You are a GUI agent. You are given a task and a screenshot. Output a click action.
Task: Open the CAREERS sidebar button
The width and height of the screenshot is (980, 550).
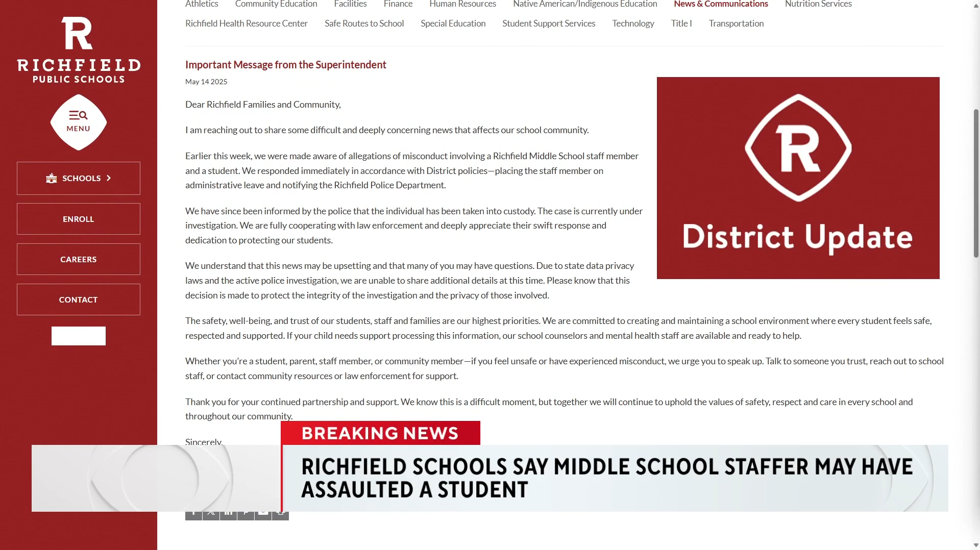(78, 259)
